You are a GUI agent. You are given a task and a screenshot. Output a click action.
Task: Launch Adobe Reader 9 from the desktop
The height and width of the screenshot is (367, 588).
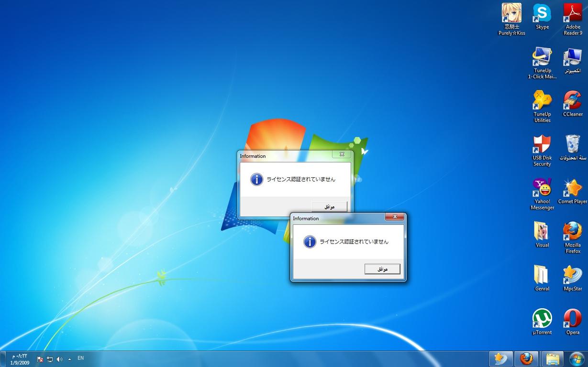point(572,13)
